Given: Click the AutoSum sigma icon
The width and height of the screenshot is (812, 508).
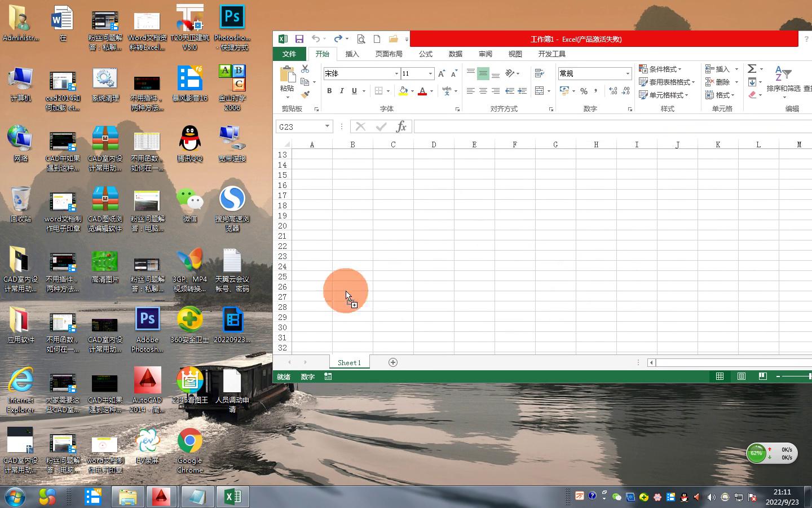Looking at the screenshot, I should [x=752, y=69].
